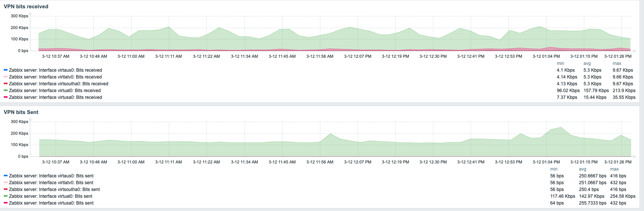Click the 'avg' column header in VPN bits Sent

click(583, 169)
